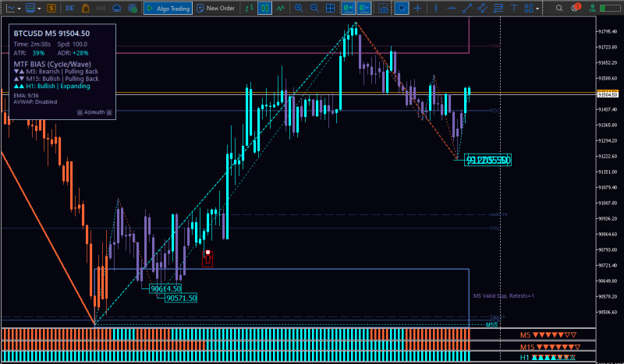Open the Signals broadcast icon
The image size is (624, 364).
(101, 8)
